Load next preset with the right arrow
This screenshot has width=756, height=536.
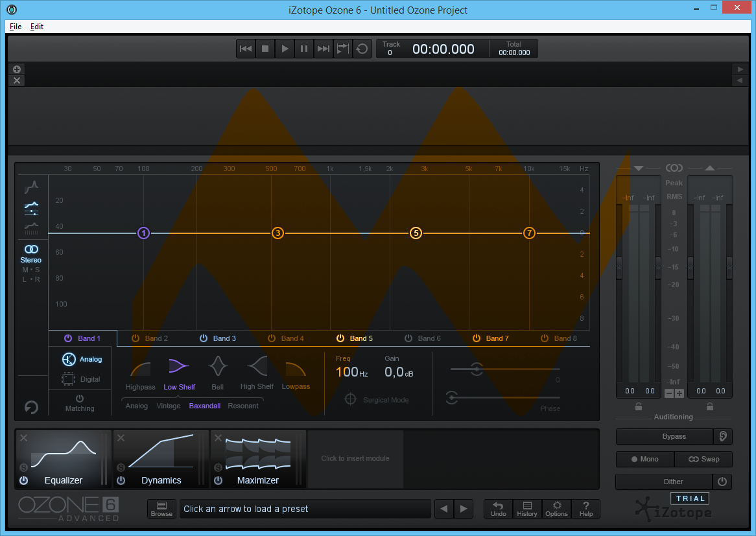[x=464, y=509]
